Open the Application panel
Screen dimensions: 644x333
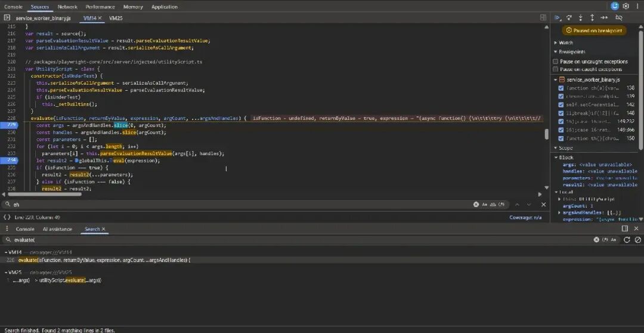[x=165, y=7]
